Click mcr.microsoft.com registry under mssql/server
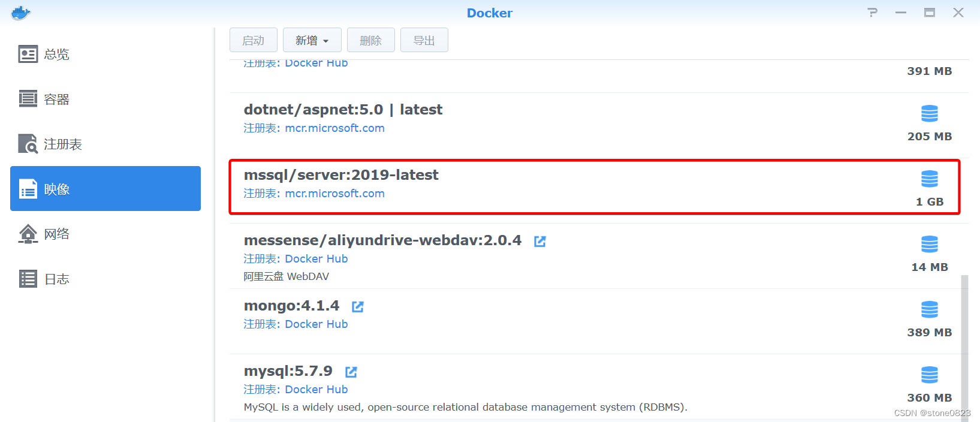 point(334,194)
